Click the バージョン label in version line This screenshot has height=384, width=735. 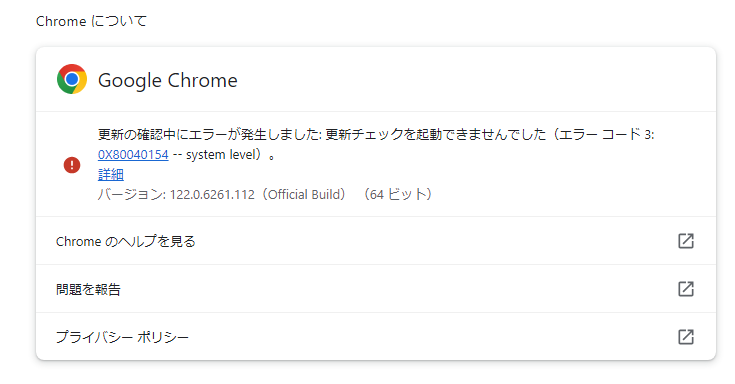[130, 195]
